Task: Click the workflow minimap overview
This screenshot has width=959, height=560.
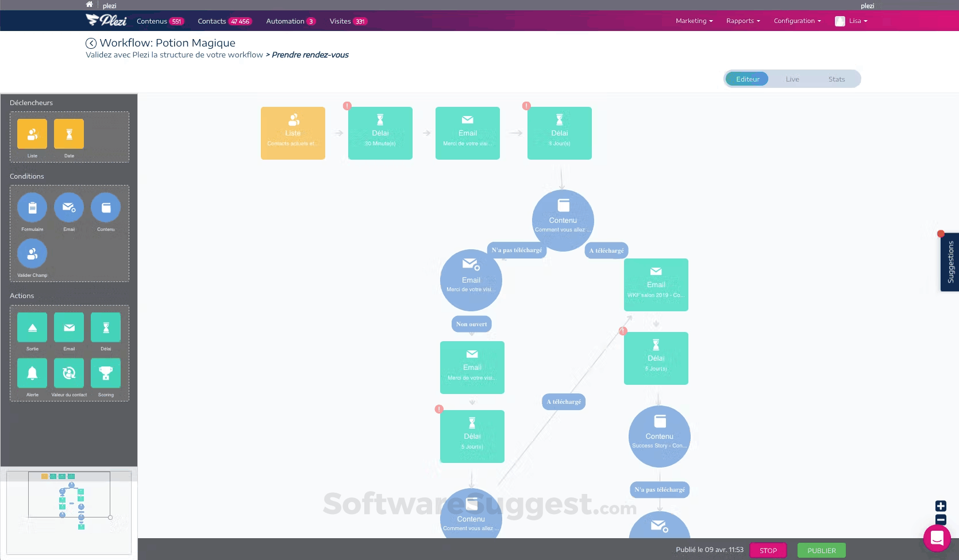Action: coord(69,512)
